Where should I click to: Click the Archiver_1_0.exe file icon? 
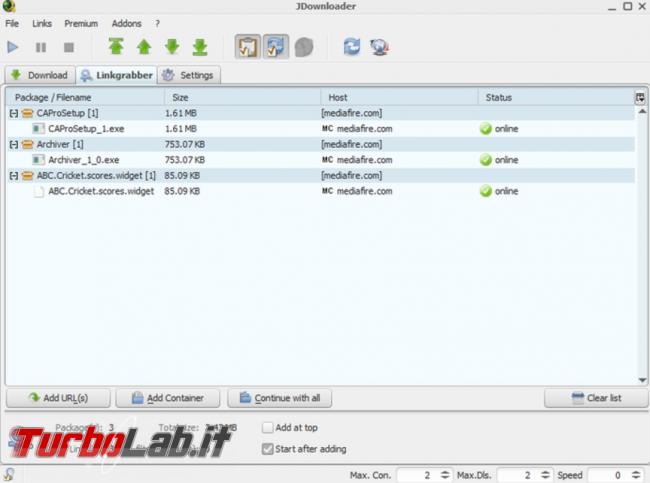(x=39, y=160)
